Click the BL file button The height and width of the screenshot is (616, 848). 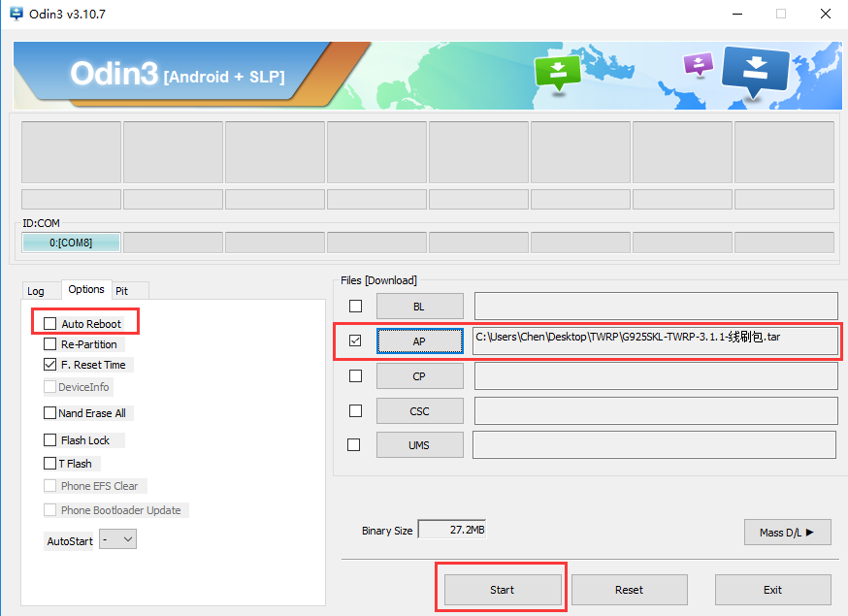click(420, 307)
